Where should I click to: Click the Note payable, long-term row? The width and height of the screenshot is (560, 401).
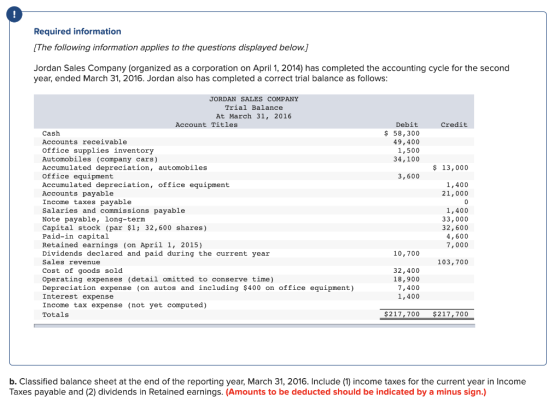point(254,219)
